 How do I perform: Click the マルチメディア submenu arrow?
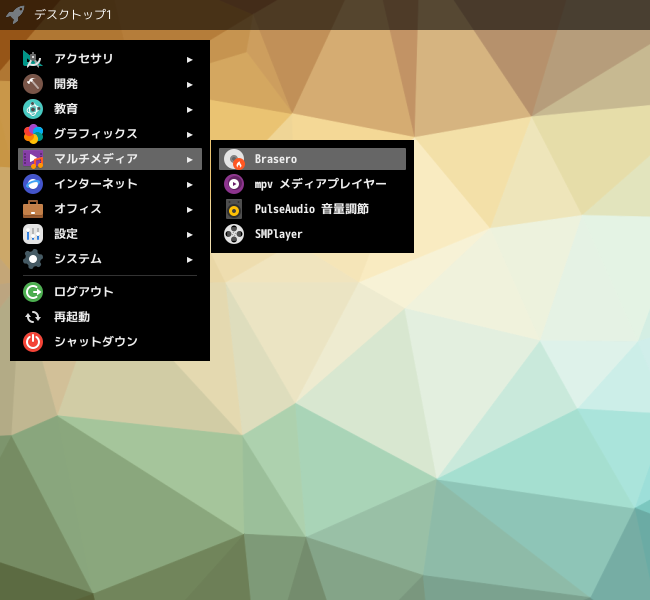tap(189, 160)
